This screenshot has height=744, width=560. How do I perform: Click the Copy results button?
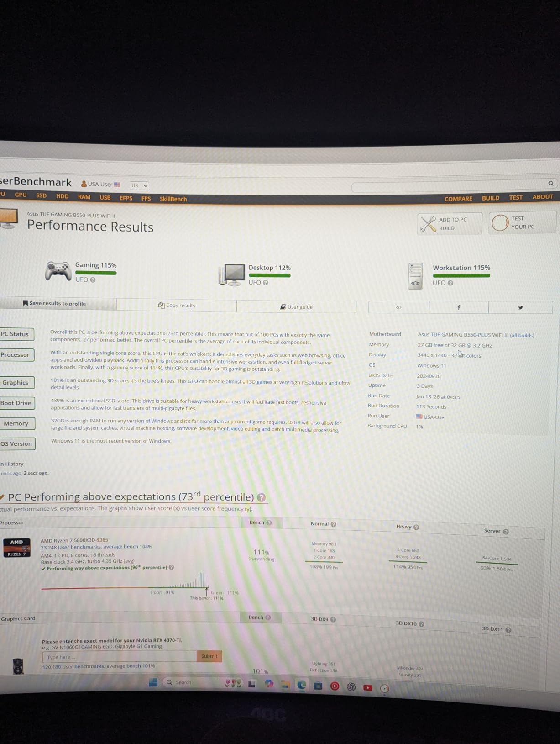pos(177,305)
